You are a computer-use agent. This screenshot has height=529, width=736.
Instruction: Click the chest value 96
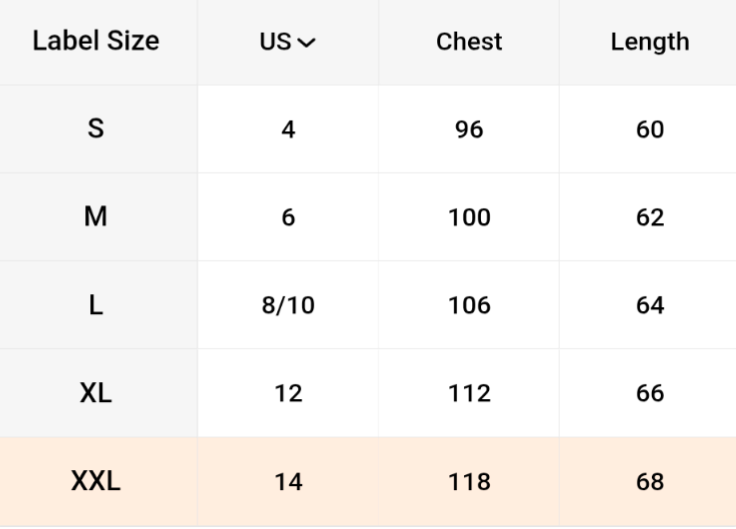pos(469,130)
